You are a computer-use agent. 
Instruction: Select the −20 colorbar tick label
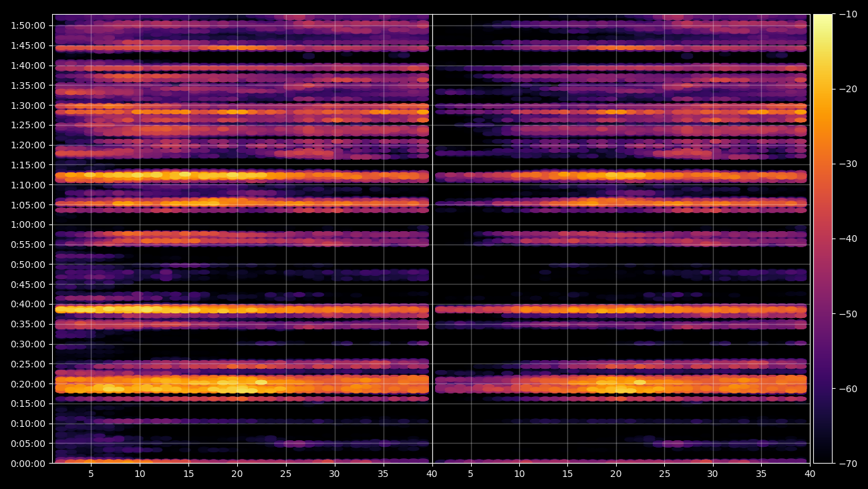click(x=848, y=89)
